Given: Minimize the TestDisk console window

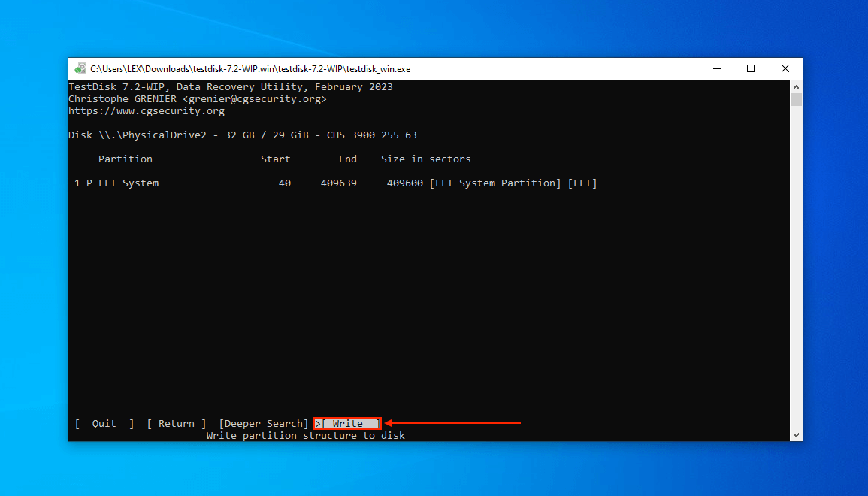Looking at the screenshot, I should coord(717,68).
